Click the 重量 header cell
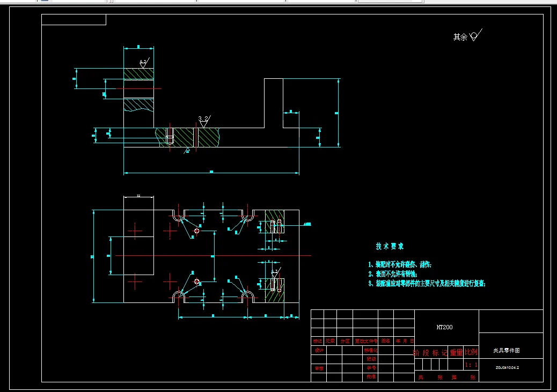Image resolution: width=557 pixels, height=392 pixels. (456, 352)
